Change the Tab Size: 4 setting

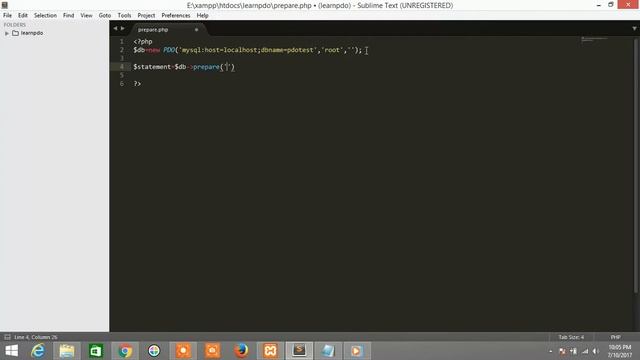click(571, 337)
